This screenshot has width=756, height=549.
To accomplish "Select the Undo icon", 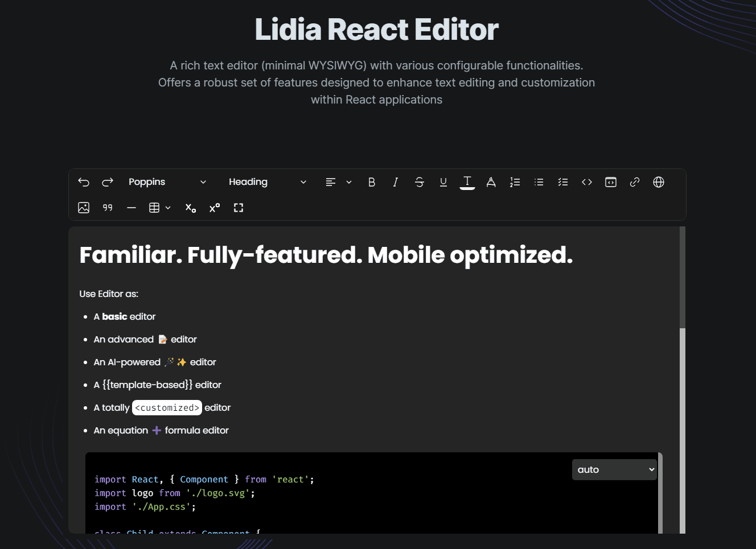I will click(x=84, y=182).
